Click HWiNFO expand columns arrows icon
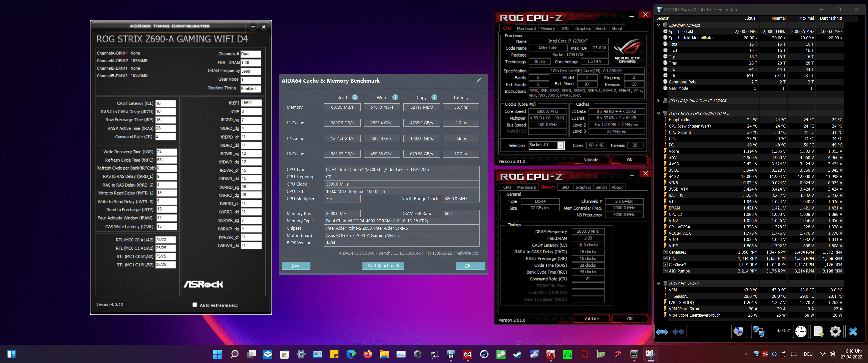 pos(662,332)
